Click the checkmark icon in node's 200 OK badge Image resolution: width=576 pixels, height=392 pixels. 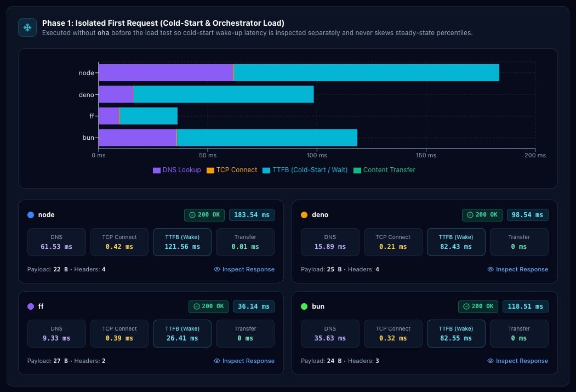pyautogui.click(x=192, y=215)
